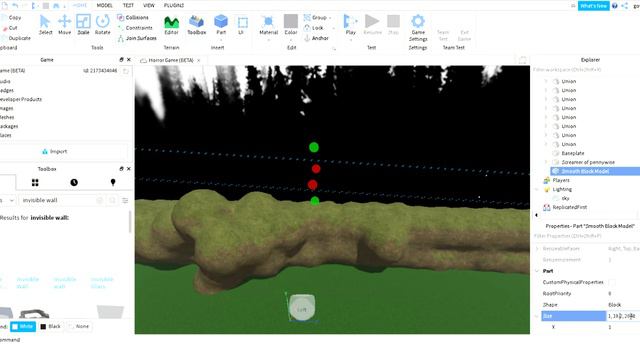Insert a new Part
Screen dimensions: 640x360
(x=221, y=25)
